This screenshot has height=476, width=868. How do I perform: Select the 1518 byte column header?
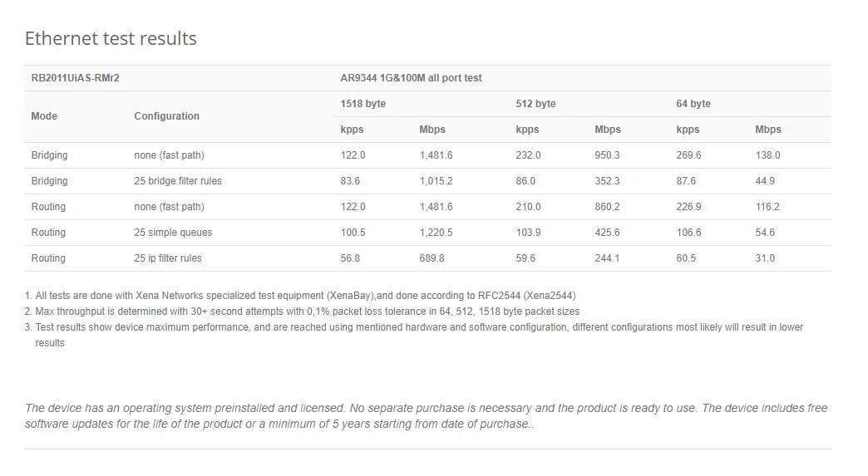[x=363, y=104]
